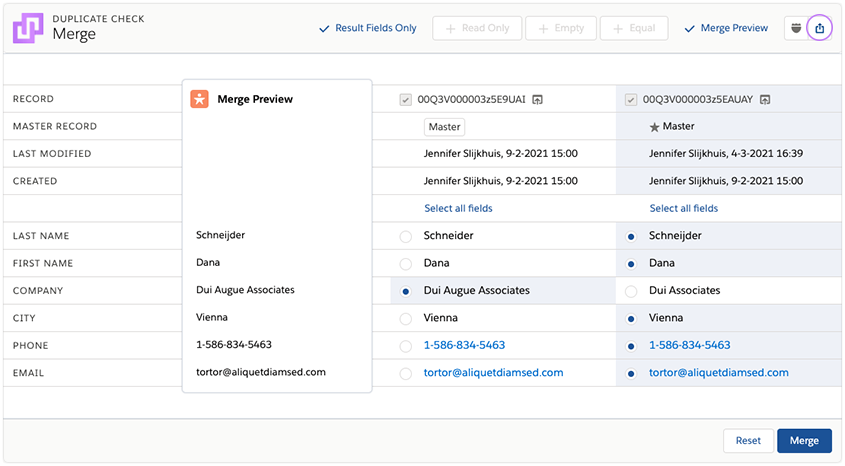
Task: Select company Dui Augue Associates radio
Action: (x=405, y=291)
